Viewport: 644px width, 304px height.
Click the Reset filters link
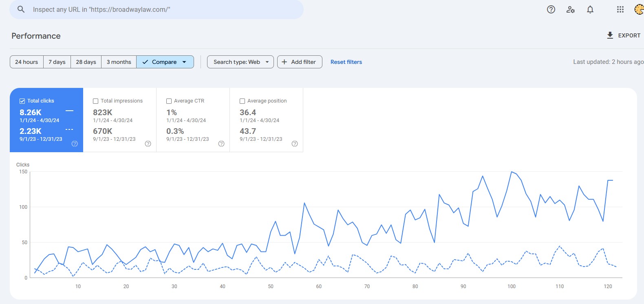[x=346, y=62]
